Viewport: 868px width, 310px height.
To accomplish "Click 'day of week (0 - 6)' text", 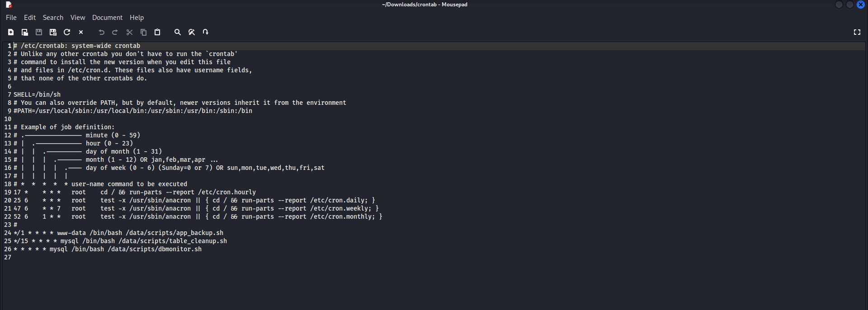I will pyautogui.click(x=120, y=168).
